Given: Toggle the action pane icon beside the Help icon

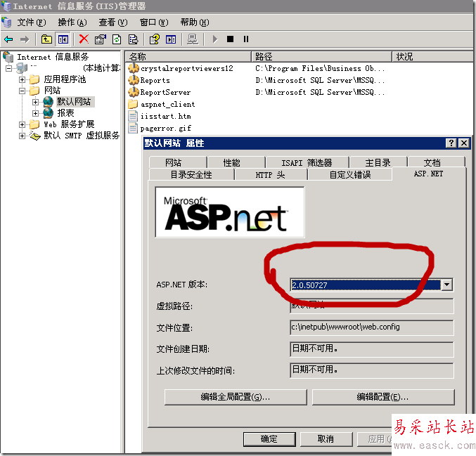Looking at the screenshot, I should (x=171, y=39).
